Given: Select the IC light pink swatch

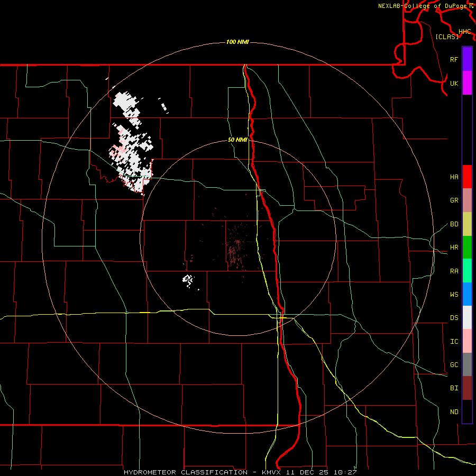Looking at the screenshot, I should point(467,341).
